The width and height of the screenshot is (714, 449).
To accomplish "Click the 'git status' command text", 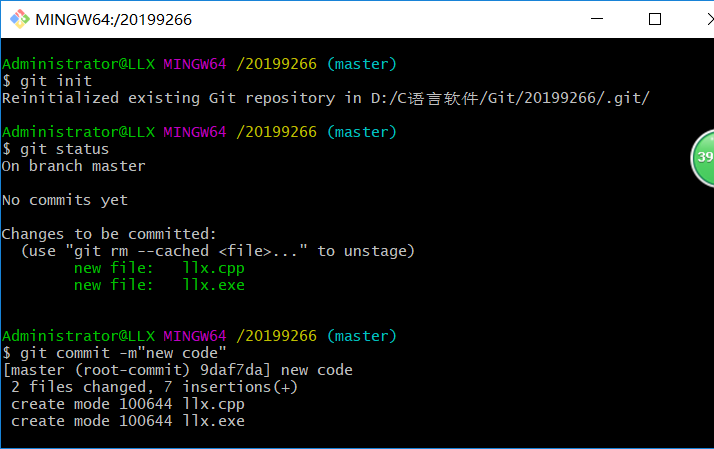I will pos(62,149).
